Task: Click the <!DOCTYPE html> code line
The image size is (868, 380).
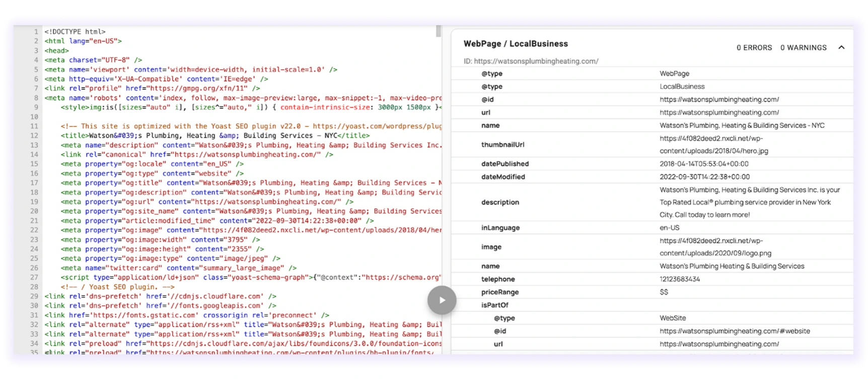Action: pos(75,32)
